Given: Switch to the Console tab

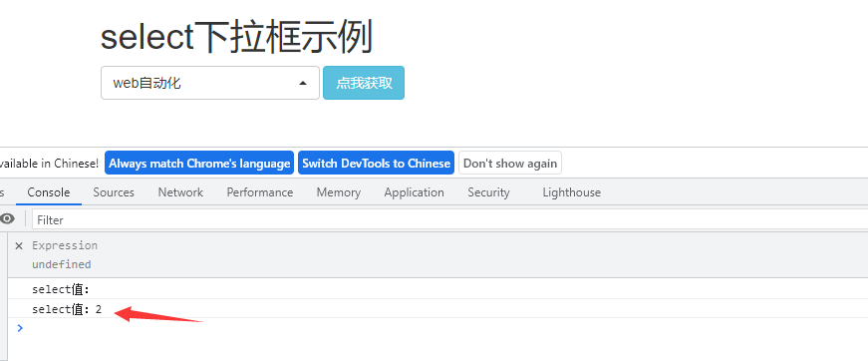Looking at the screenshot, I should click(49, 192).
